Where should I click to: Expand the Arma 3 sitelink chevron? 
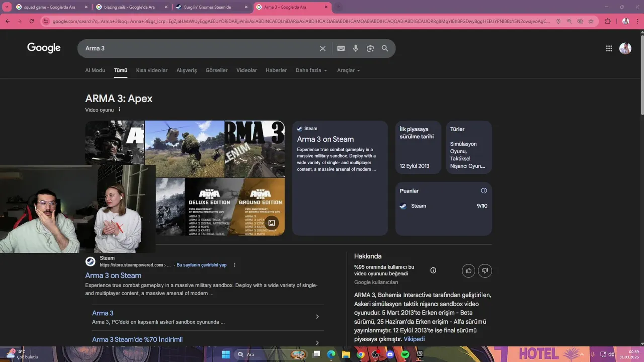(317, 317)
